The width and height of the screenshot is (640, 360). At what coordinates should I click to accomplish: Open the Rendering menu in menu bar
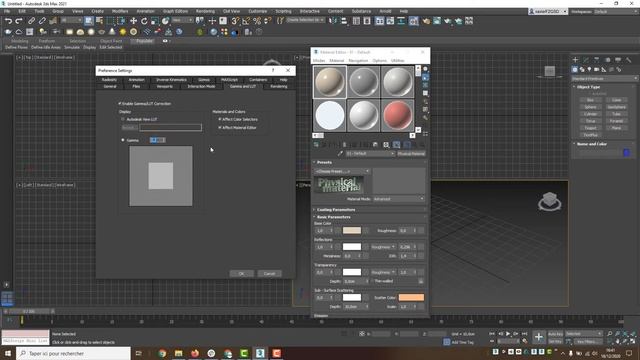coord(205,11)
